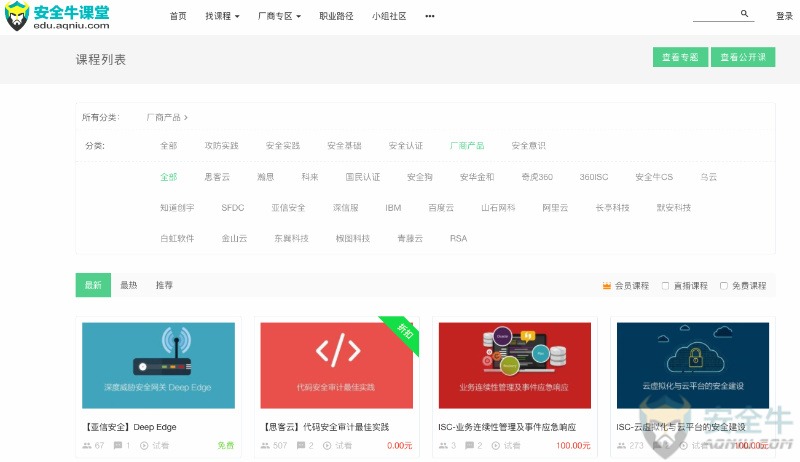The width and height of the screenshot is (800, 462).
Task: Select the 安全实践 category
Action: [x=283, y=146]
